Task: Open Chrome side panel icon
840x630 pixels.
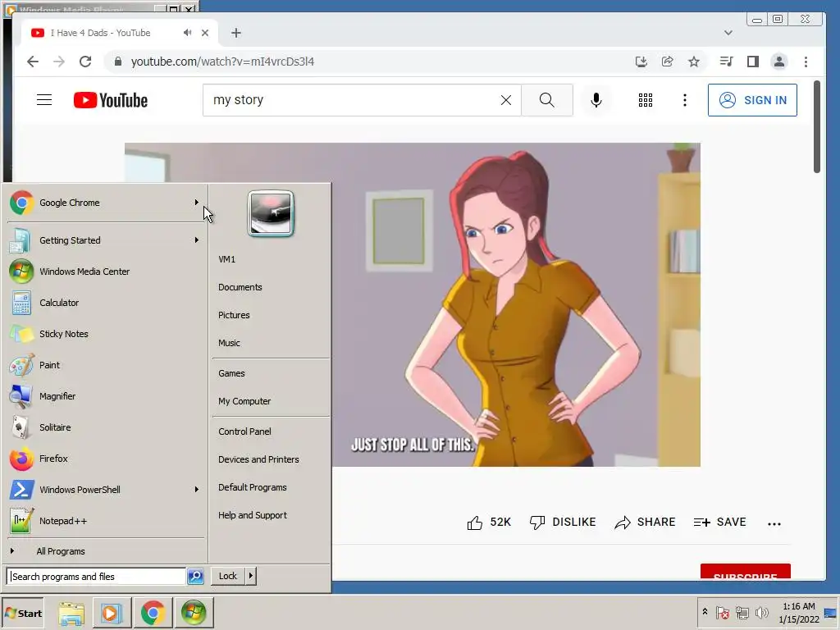Action: [753, 62]
